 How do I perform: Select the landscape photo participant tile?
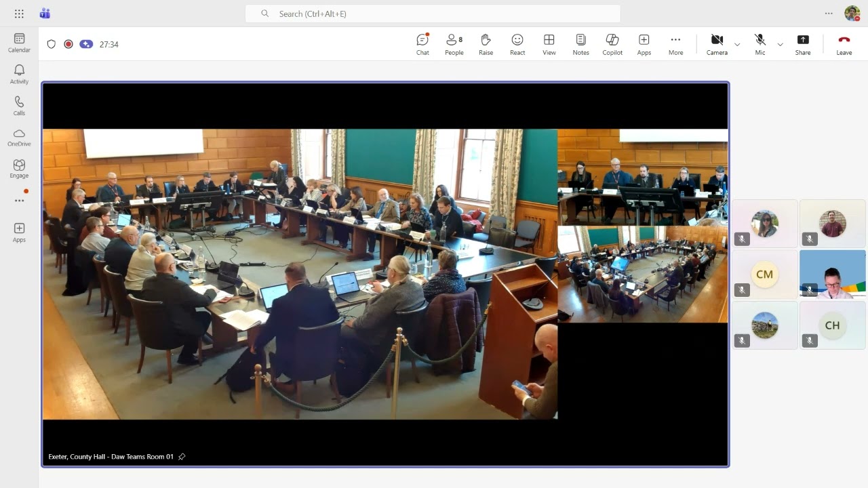[x=765, y=325]
